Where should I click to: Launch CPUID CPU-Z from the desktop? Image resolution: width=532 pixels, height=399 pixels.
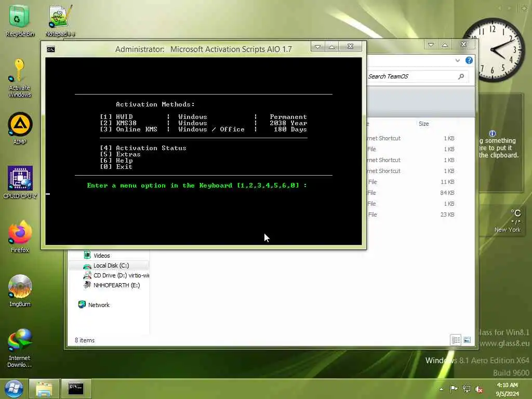click(20, 182)
